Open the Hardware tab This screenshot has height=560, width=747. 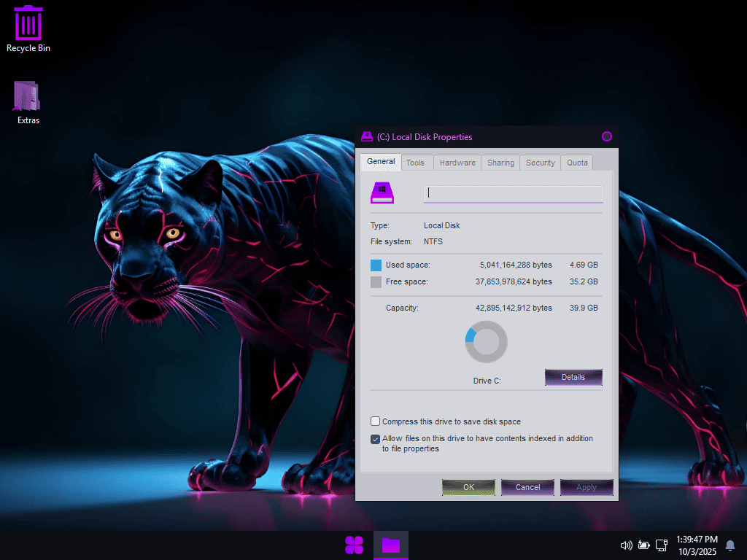[457, 163]
